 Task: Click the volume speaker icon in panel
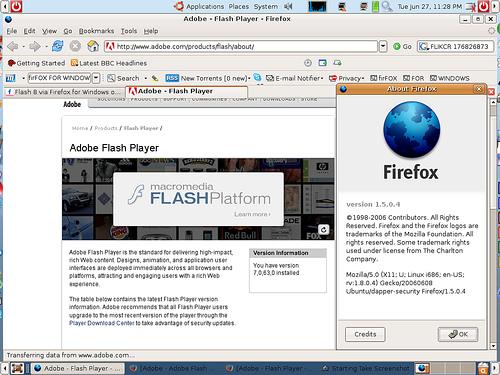[x=288, y=6]
